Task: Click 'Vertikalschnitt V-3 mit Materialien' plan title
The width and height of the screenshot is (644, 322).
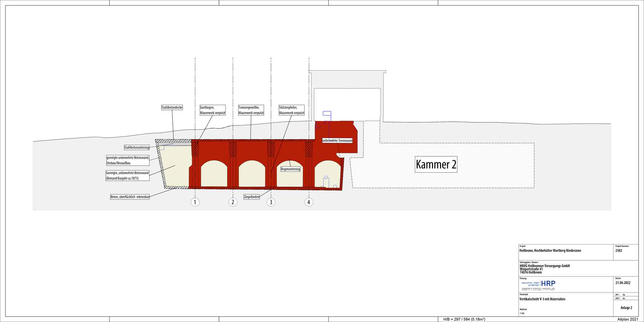Action: 542,299
